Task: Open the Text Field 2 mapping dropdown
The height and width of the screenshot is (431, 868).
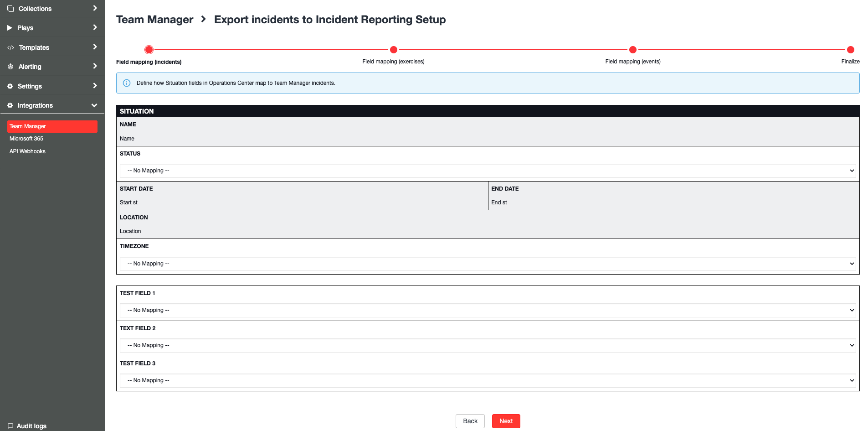Action: tap(488, 345)
